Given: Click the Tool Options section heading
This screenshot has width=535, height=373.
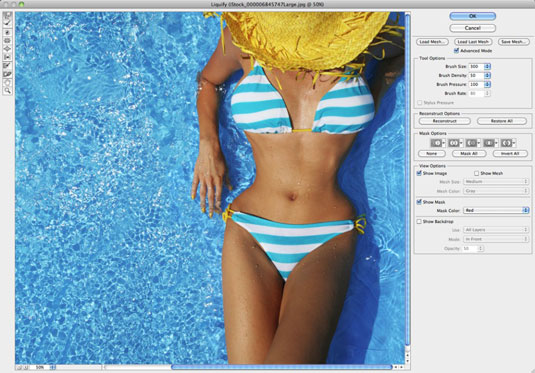Looking at the screenshot, I should coord(432,58).
